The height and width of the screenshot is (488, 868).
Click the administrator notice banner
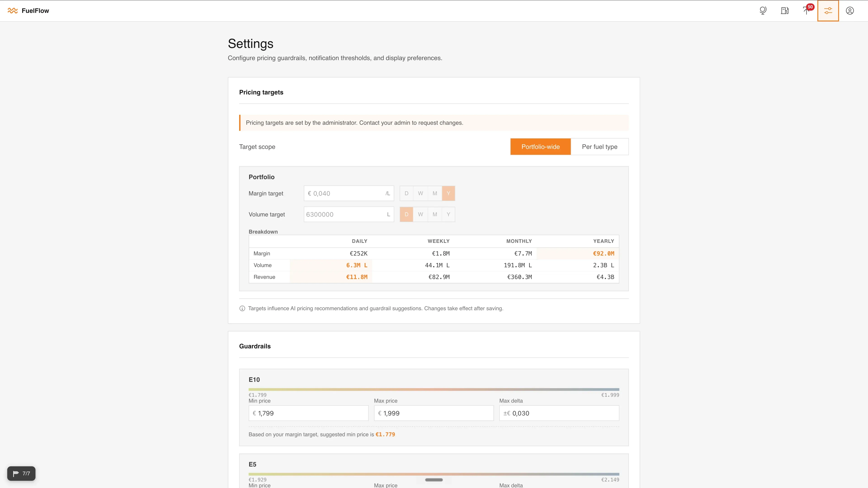click(434, 123)
